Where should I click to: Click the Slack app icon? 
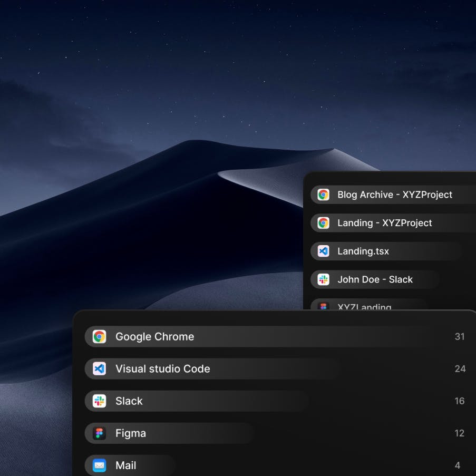[x=99, y=401]
